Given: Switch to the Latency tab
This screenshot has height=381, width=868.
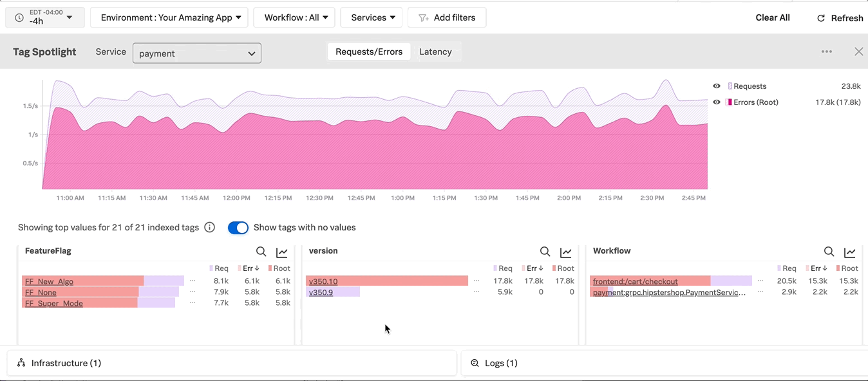Looking at the screenshot, I should 435,51.
